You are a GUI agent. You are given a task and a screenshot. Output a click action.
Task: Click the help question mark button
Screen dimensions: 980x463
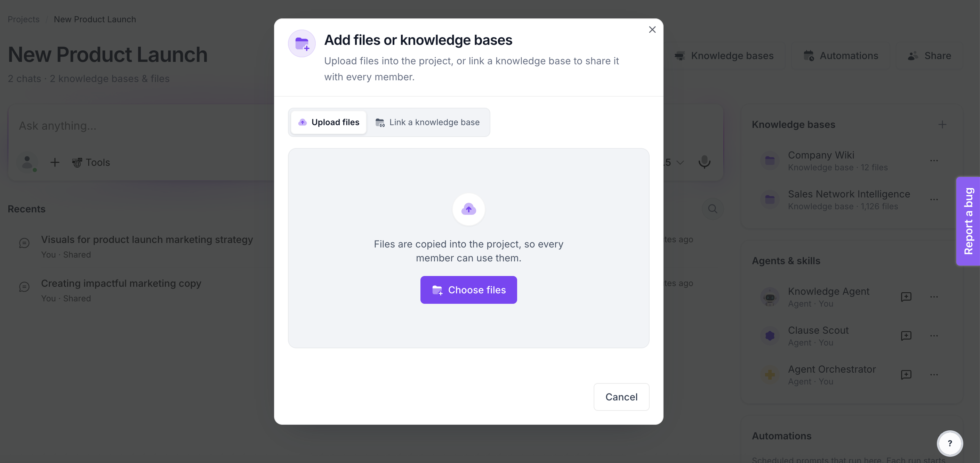(x=949, y=443)
